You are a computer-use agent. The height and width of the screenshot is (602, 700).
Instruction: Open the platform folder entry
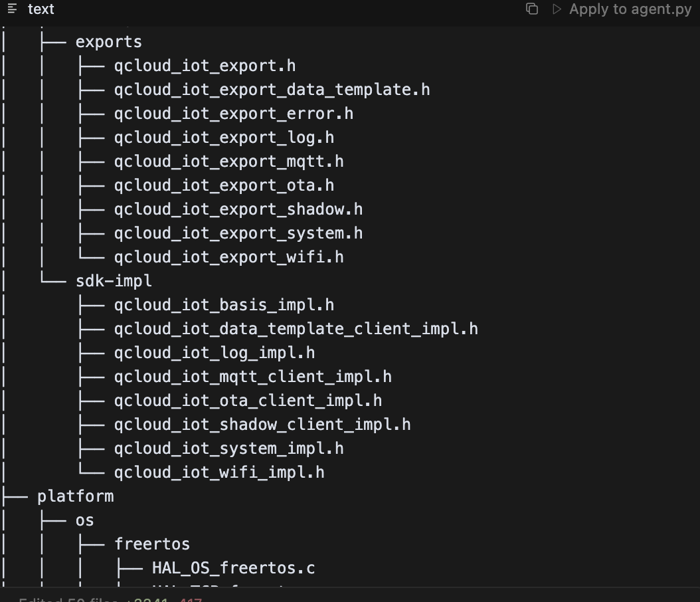pyautogui.click(x=75, y=496)
